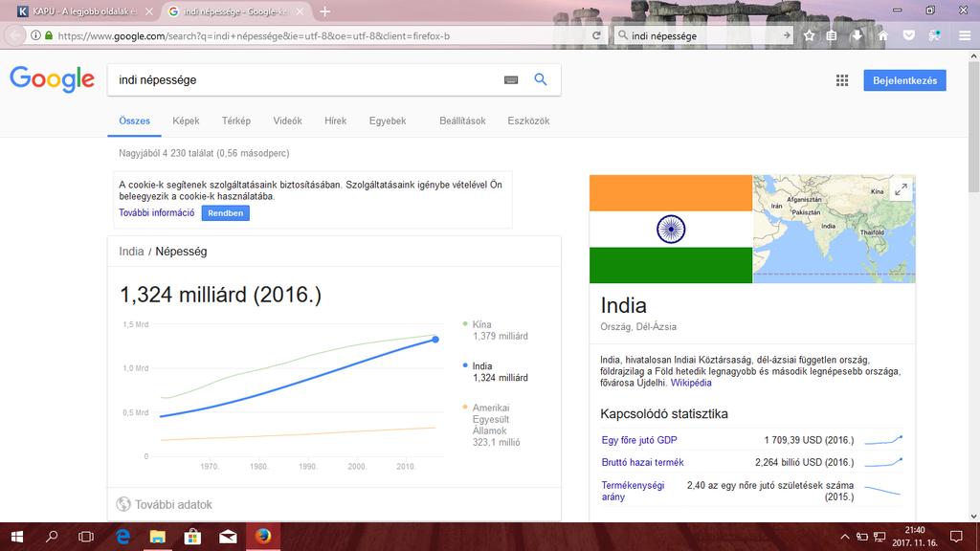Screen dimensions: 980x551
Task: Open the Termékenységi arány statistic
Action: point(633,491)
